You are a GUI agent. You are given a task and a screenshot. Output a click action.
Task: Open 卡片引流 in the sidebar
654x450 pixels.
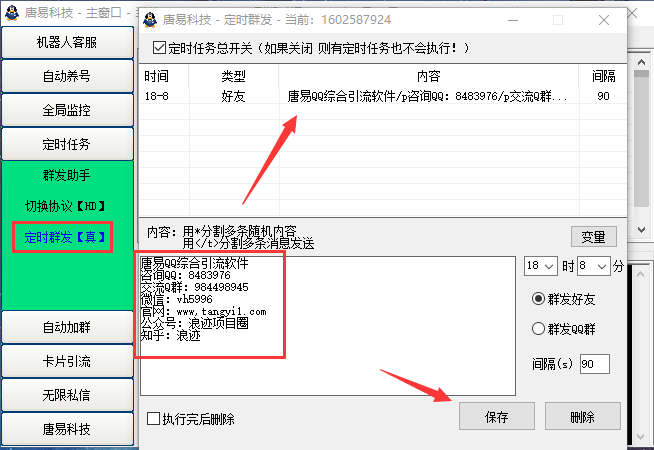click(67, 361)
